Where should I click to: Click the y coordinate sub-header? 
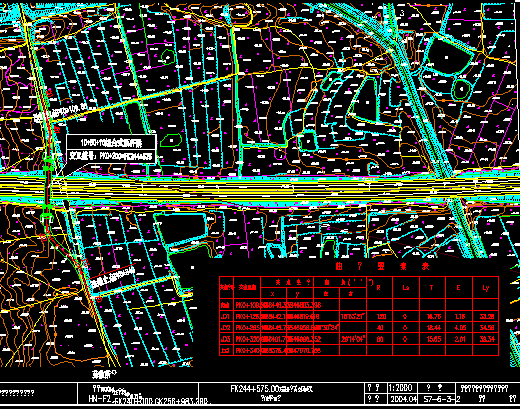coord(298,294)
